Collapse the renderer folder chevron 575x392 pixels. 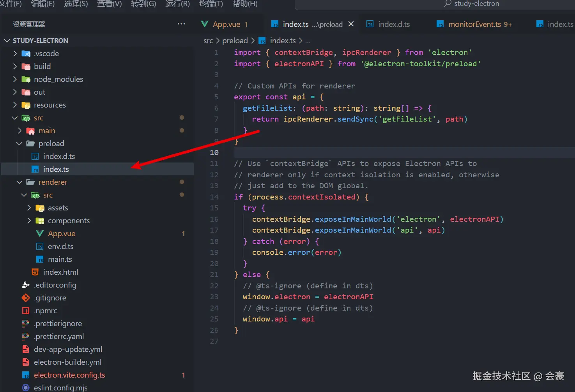tap(19, 182)
